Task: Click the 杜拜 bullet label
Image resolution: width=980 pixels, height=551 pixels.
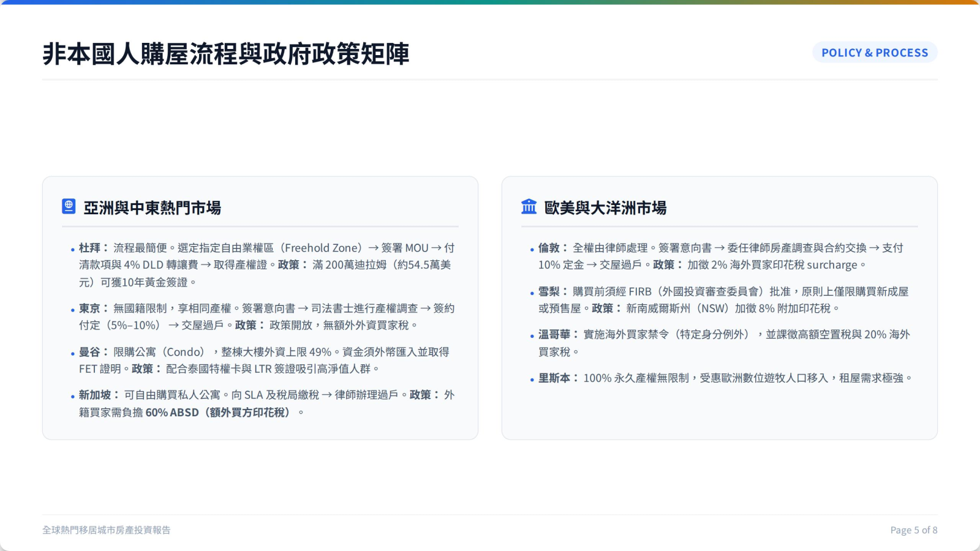Action: (x=94, y=248)
